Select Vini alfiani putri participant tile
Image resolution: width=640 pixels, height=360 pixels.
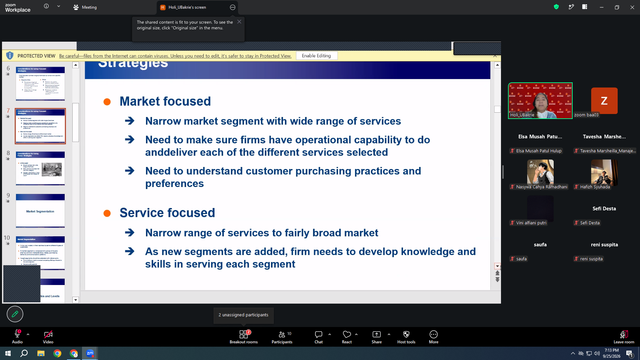(540, 208)
